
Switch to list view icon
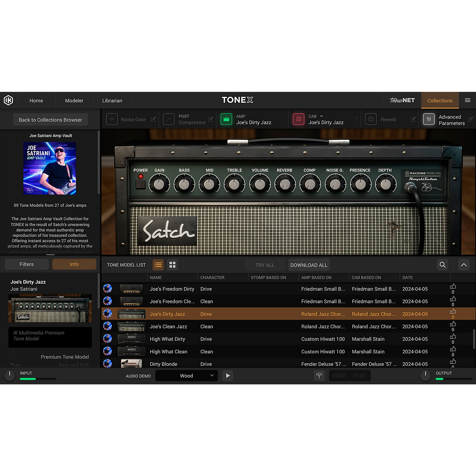(158, 265)
